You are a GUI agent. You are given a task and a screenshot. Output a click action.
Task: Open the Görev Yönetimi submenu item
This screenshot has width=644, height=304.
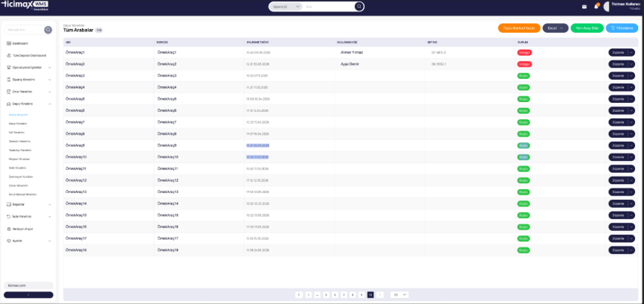(18, 186)
